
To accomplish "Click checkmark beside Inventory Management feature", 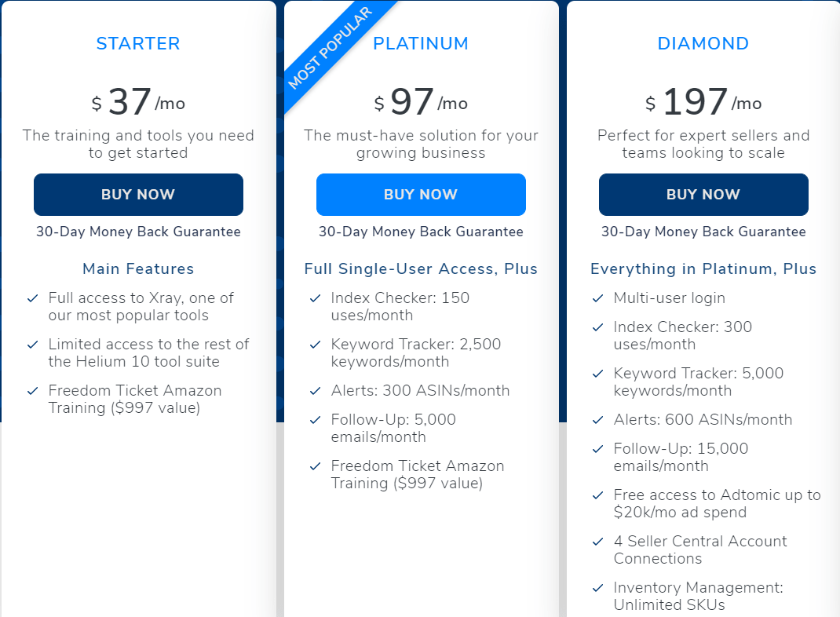I will pyautogui.click(x=598, y=588).
